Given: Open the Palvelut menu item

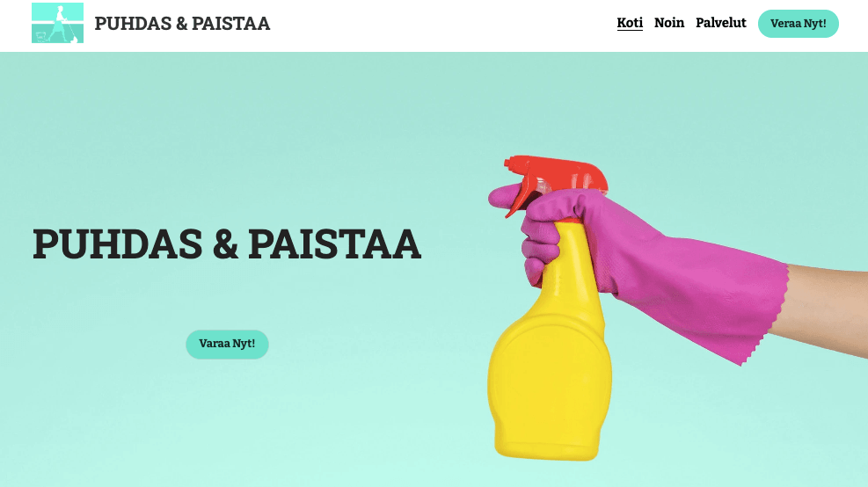Looking at the screenshot, I should 721,23.
